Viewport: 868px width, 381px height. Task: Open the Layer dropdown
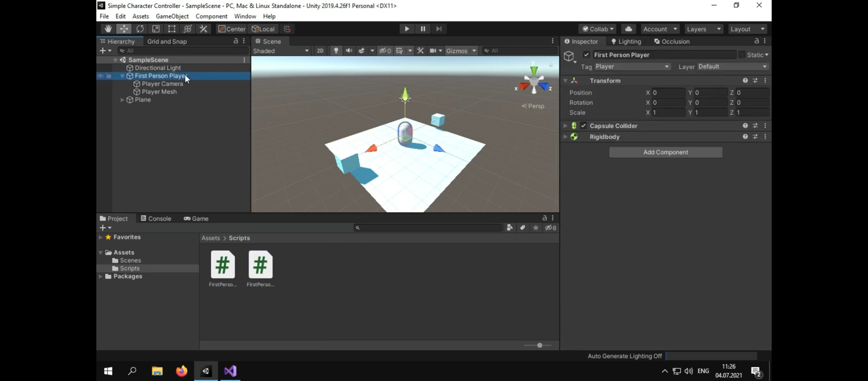pos(733,67)
